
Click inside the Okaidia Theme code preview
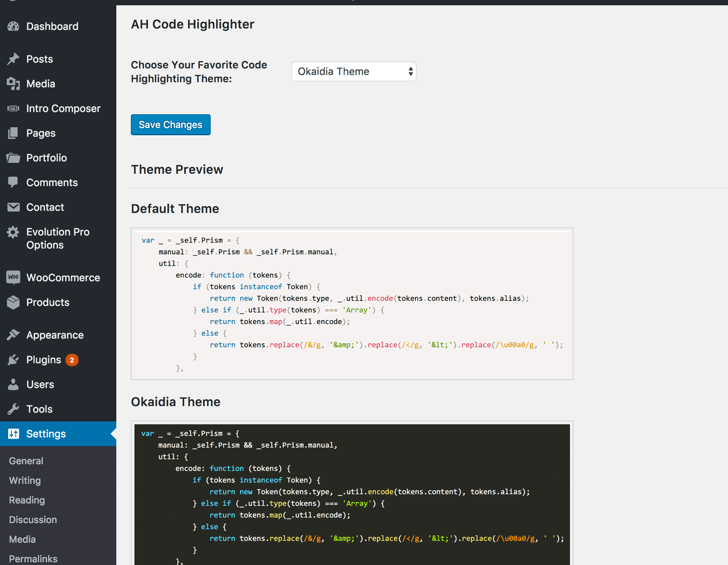point(352,494)
